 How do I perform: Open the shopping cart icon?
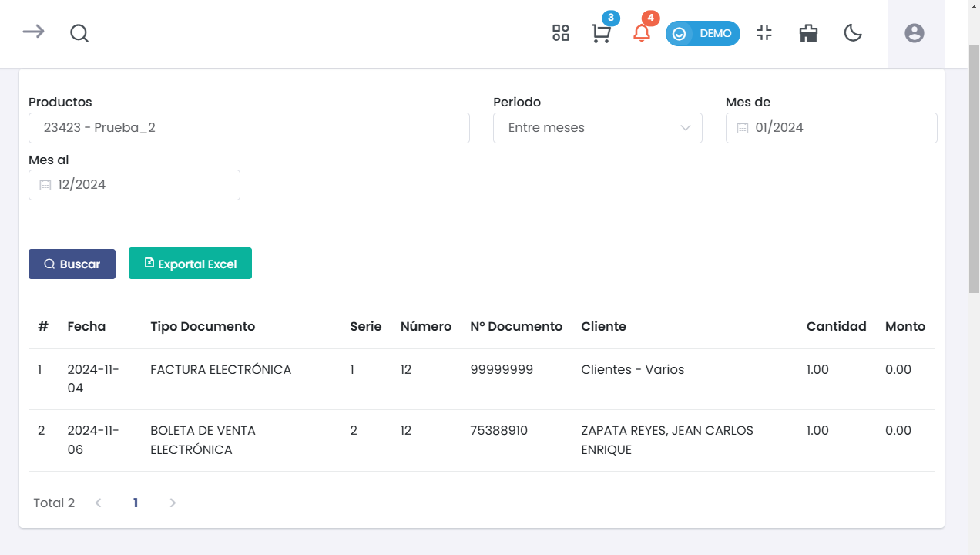[x=602, y=33]
